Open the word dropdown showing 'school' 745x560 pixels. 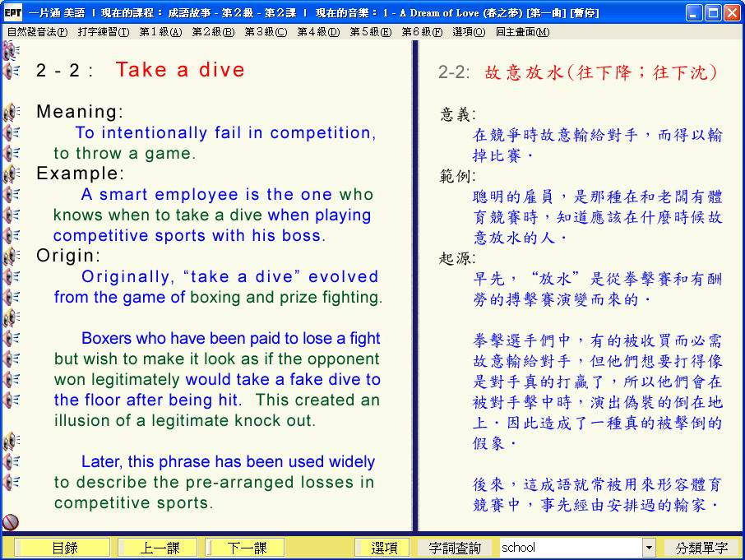649,548
